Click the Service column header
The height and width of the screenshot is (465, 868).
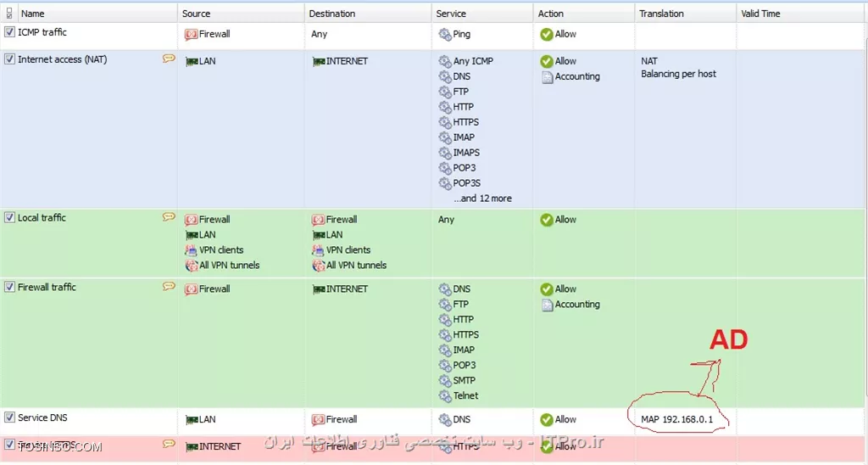(x=482, y=14)
